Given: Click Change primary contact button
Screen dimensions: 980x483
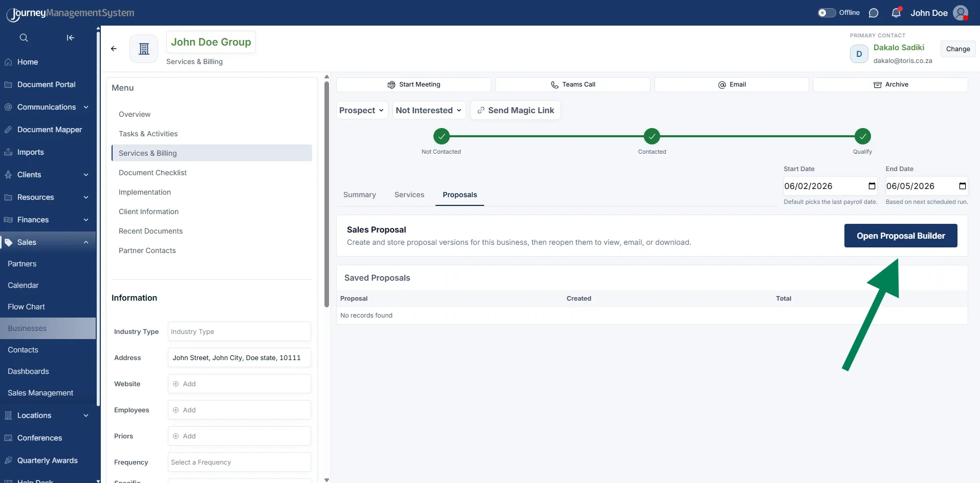Looking at the screenshot, I should click(x=958, y=49).
